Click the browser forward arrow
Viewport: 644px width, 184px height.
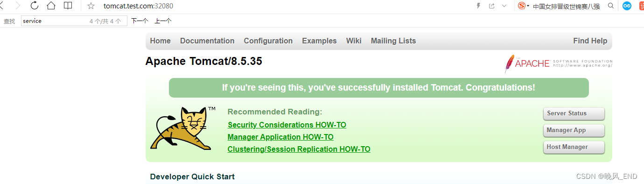tap(18, 6)
